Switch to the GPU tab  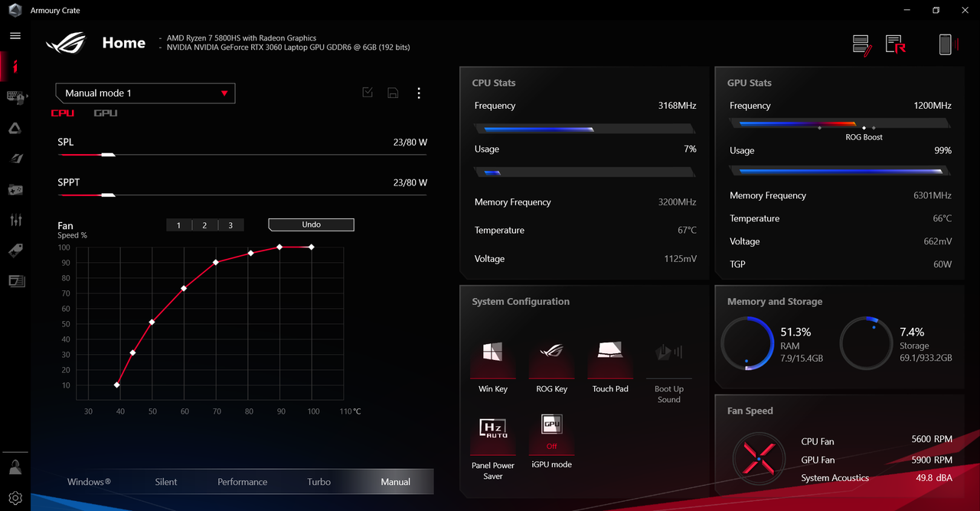106,113
